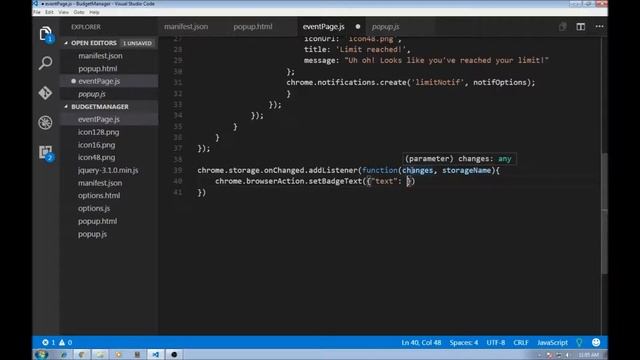Click the CRLF line ending selector
640x360 pixels.
(521, 342)
